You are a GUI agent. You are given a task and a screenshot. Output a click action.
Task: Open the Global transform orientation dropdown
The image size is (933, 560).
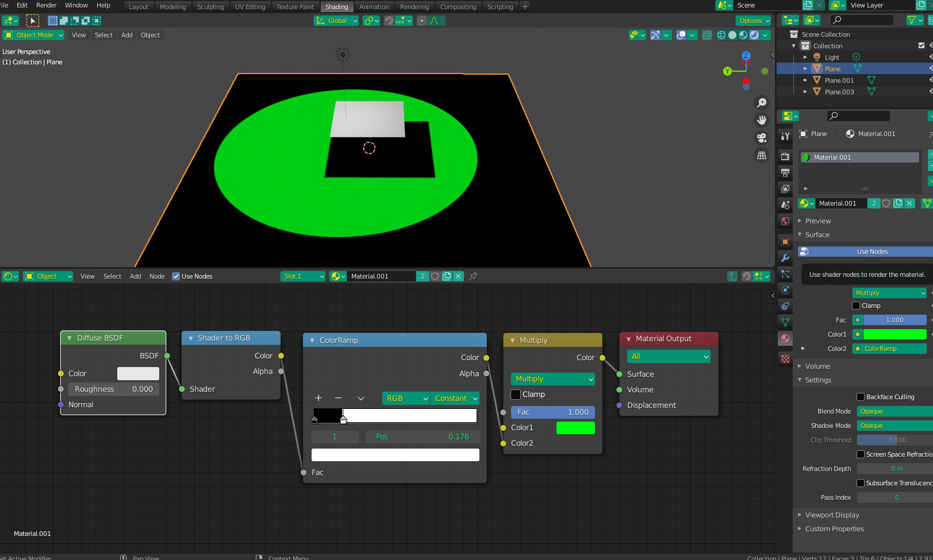point(336,21)
